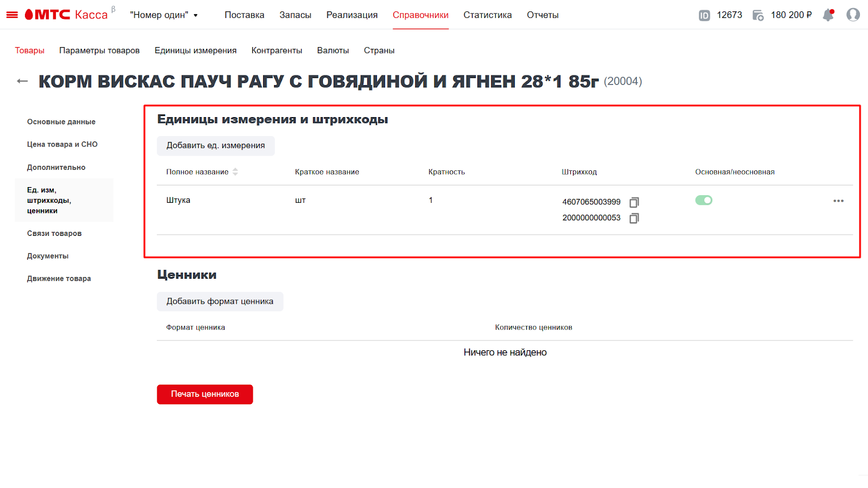This screenshot has width=868, height=488.
Task: Switch to the Валюты tab
Action: (x=333, y=50)
